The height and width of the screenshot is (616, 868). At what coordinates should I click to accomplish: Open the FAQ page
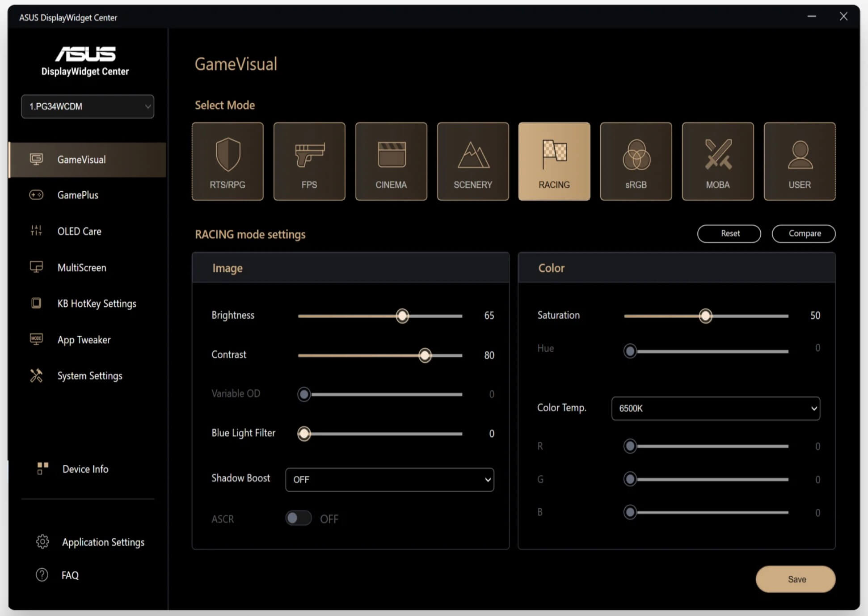click(x=70, y=575)
